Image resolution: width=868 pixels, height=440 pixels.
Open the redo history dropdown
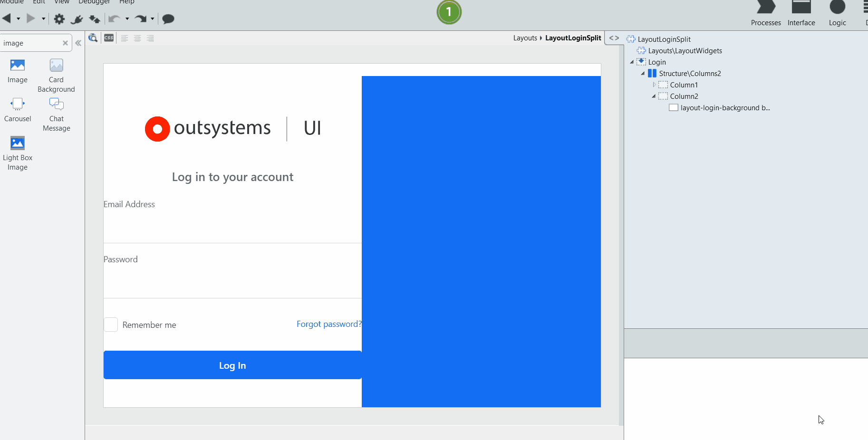click(153, 19)
